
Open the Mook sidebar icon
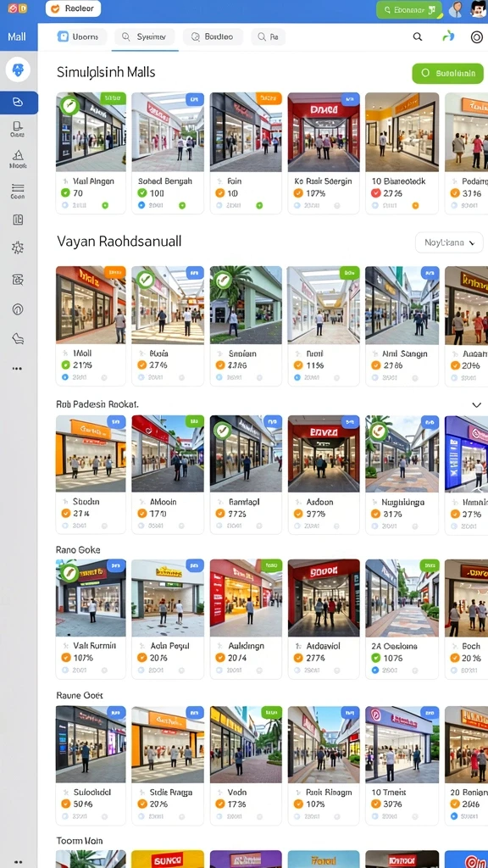point(18,159)
